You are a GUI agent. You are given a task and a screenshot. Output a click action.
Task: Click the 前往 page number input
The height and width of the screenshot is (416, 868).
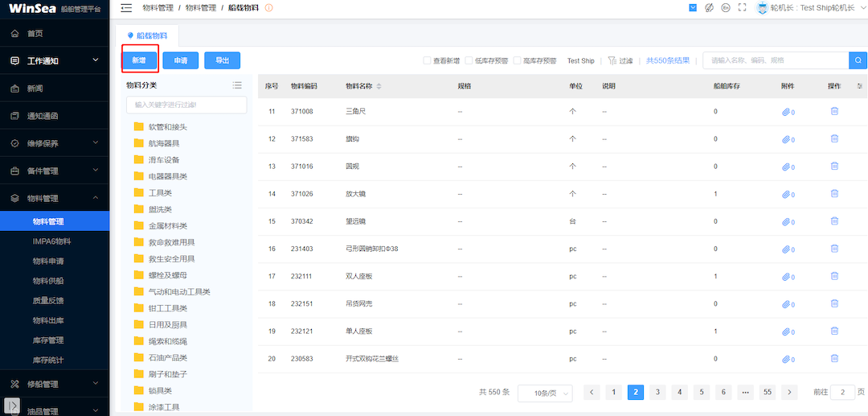[x=843, y=392]
